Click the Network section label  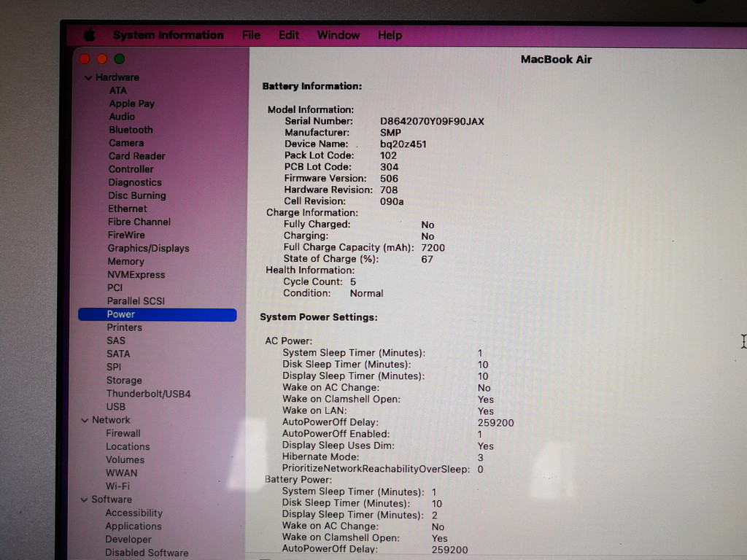click(x=111, y=420)
